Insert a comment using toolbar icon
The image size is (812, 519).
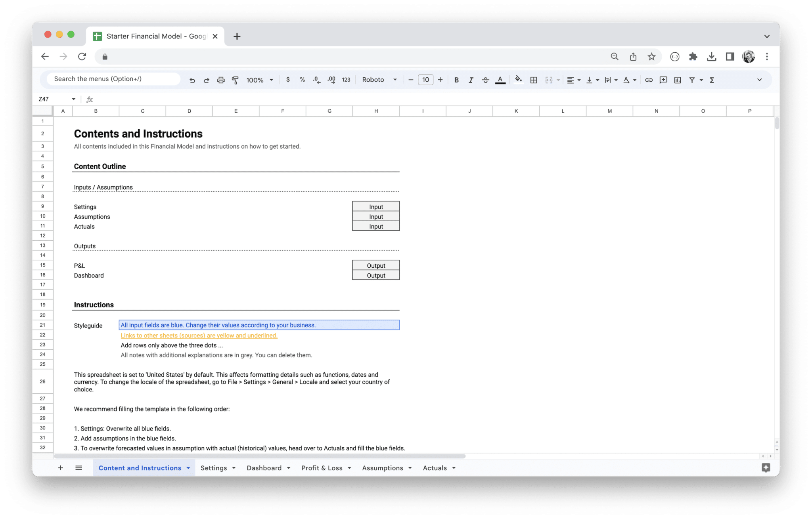[663, 80]
